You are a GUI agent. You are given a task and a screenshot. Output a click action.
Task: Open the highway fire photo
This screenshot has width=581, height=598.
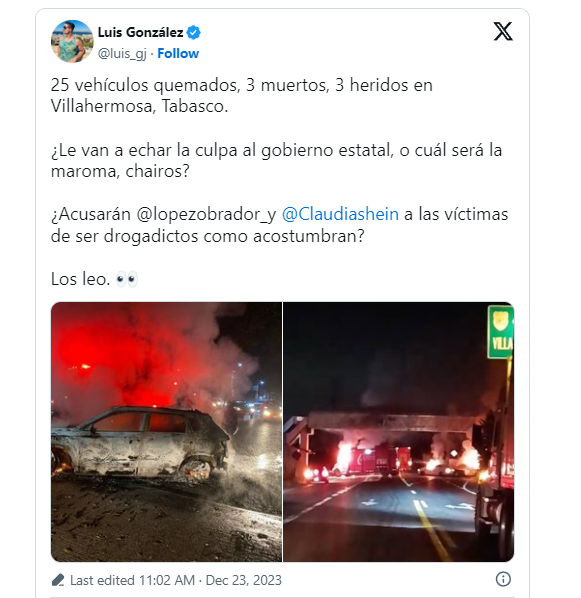pyautogui.click(x=399, y=432)
